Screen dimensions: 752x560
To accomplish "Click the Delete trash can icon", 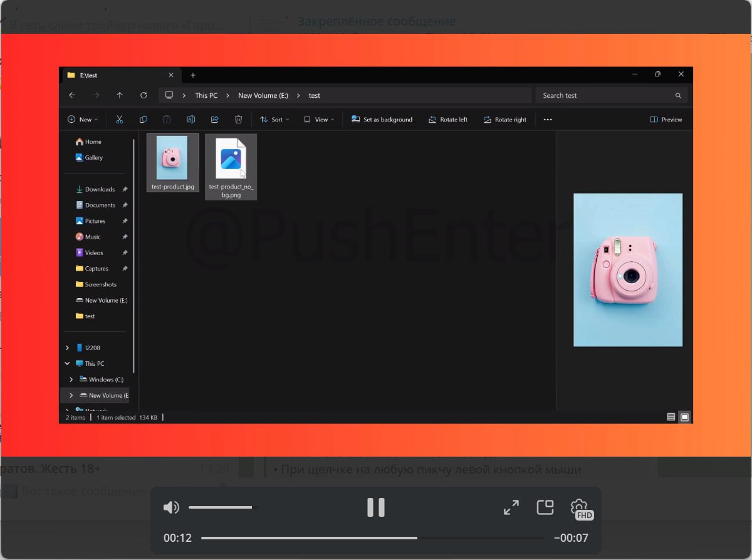I will [x=238, y=120].
